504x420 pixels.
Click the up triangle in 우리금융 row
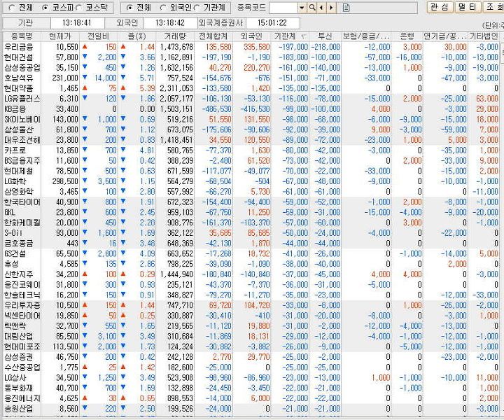(x=85, y=47)
